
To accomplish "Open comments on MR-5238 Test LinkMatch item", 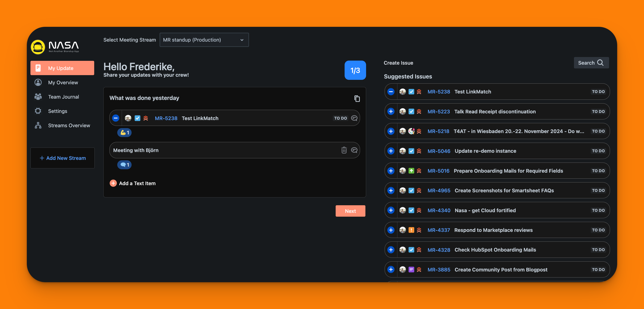I will click(354, 118).
